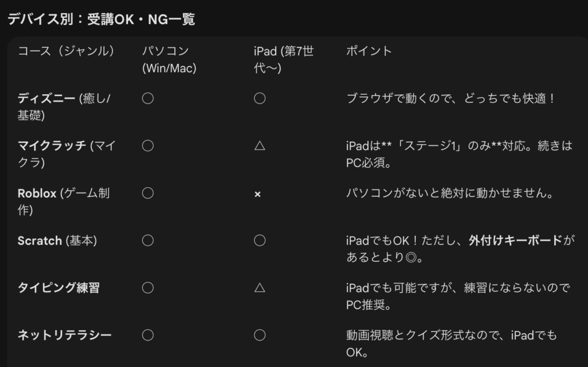Viewport: 588px width, 367px height.
Task: Click the ポイント column header
Action: point(369,51)
